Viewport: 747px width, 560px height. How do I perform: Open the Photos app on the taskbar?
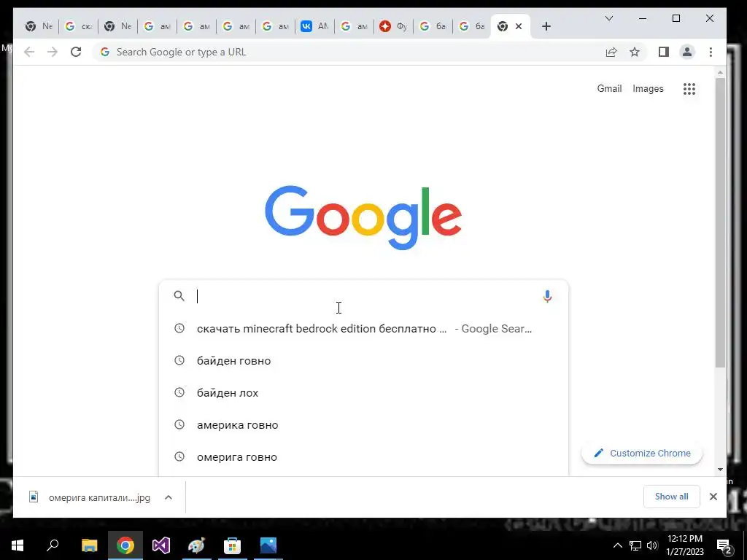point(268,545)
